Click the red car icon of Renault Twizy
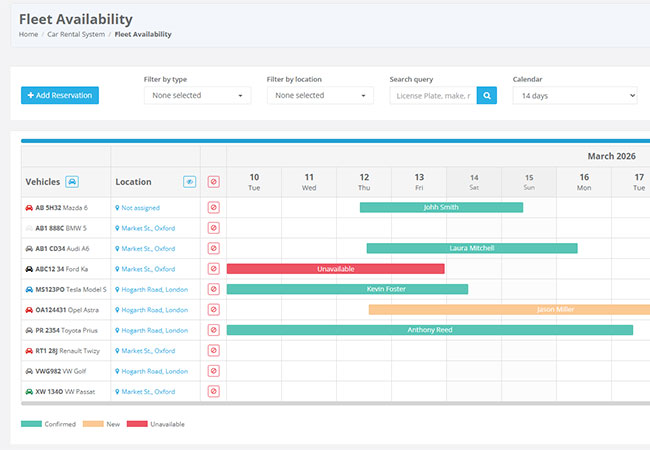The width and height of the screenshot is (650, 450). [x=29, y=351]
